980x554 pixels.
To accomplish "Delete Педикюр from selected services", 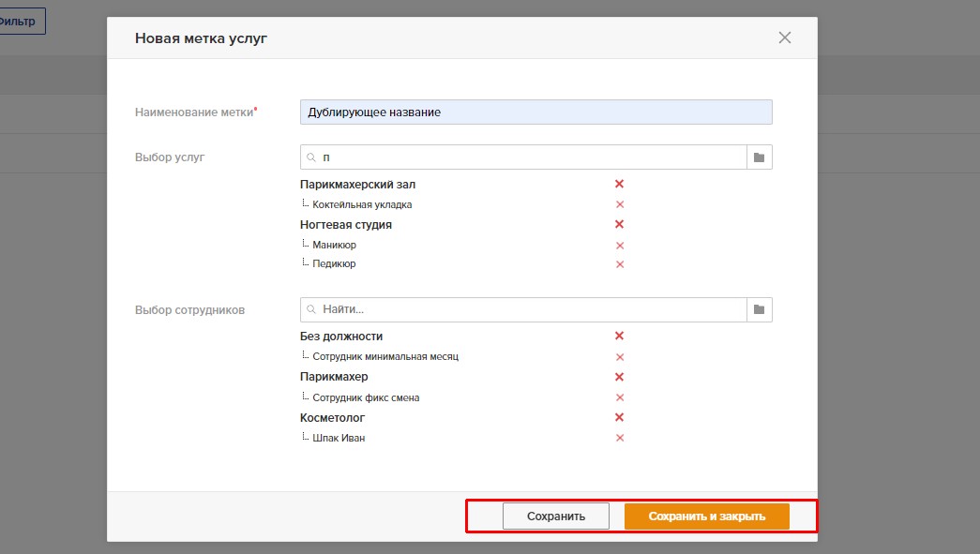I will coord(619,264).
